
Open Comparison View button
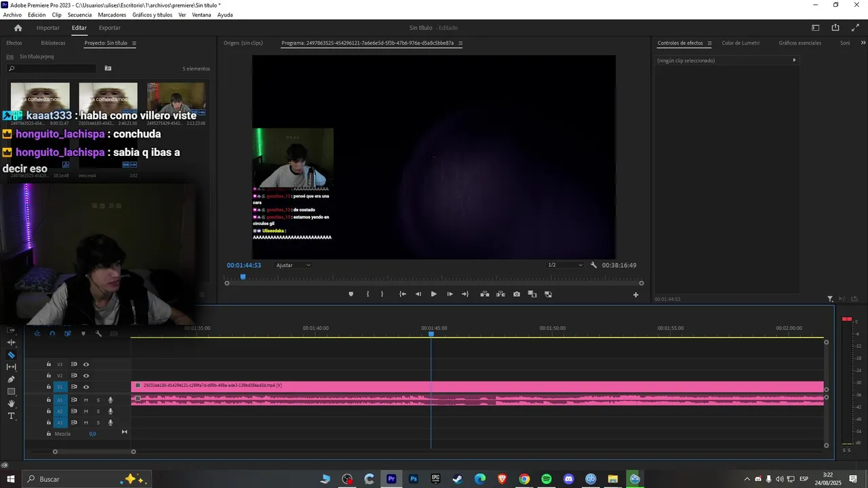[532, 294]
